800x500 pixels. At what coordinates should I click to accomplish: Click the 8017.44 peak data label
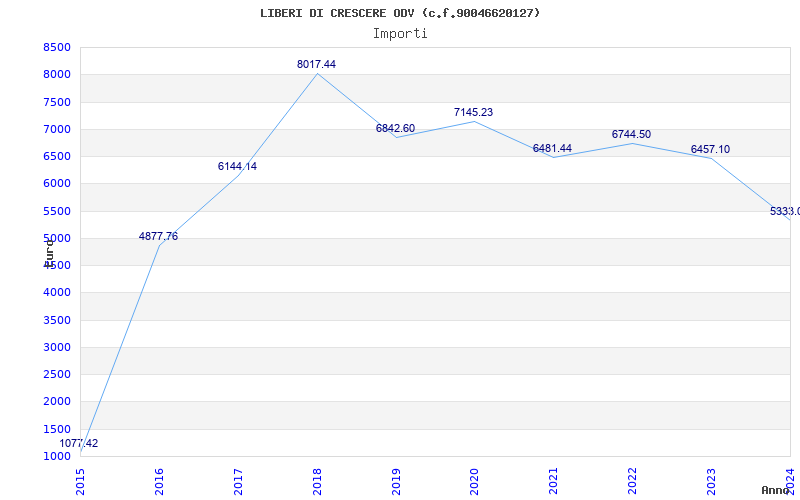click(x=316, y=64)
